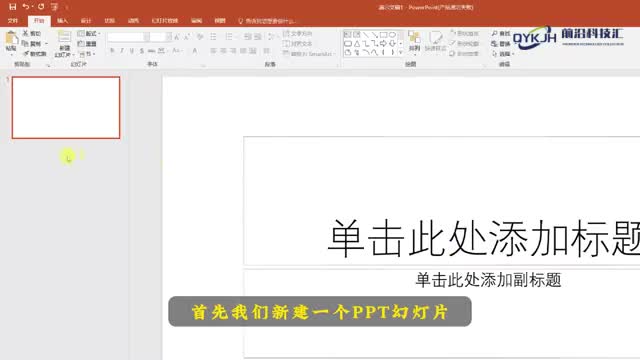The image size is (640, 360).
Task: Click the New Slide (新建幻灯片) icon
Action: coord(64,37)
